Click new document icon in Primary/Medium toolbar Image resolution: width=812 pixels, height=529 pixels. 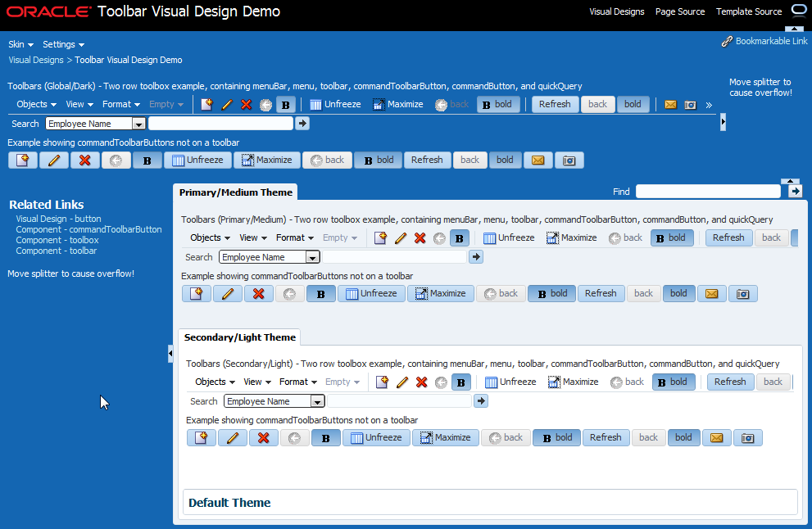click(x=381, y=238)
